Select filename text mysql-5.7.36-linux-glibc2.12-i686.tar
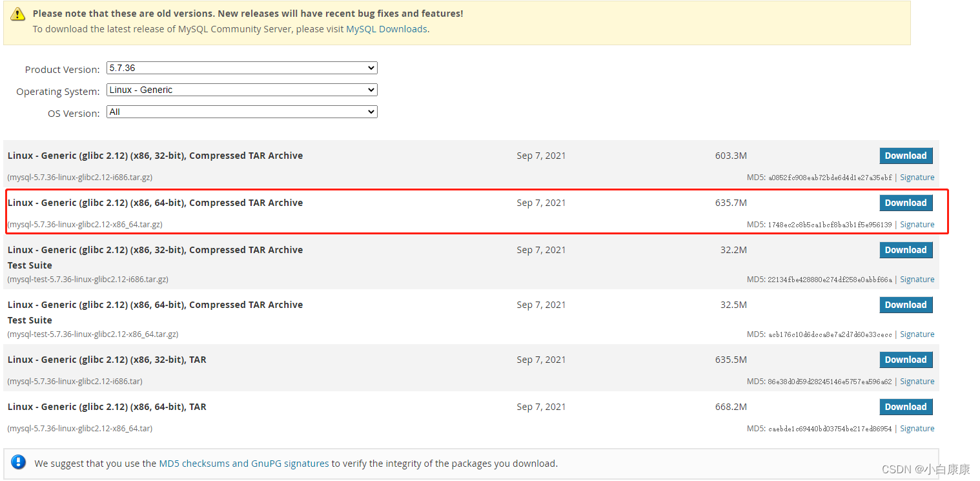This screenshot has height=481, width=980. pos(75,382)
